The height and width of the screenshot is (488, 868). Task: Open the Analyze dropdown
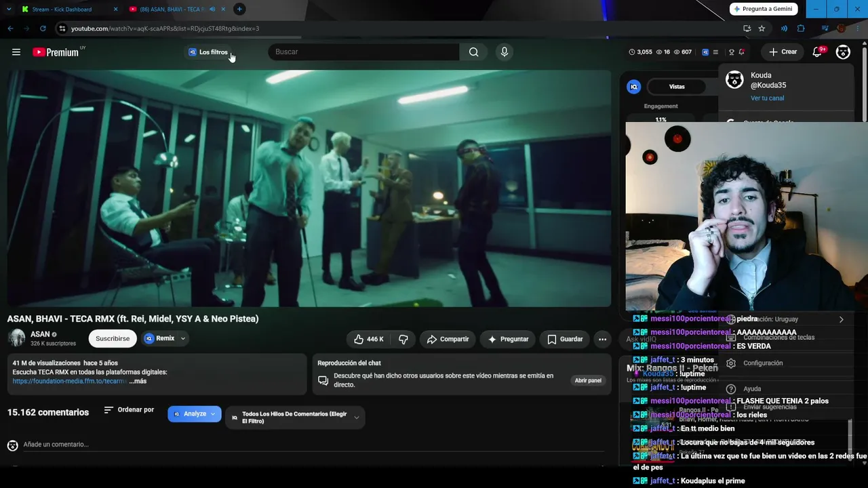(195, 414)
